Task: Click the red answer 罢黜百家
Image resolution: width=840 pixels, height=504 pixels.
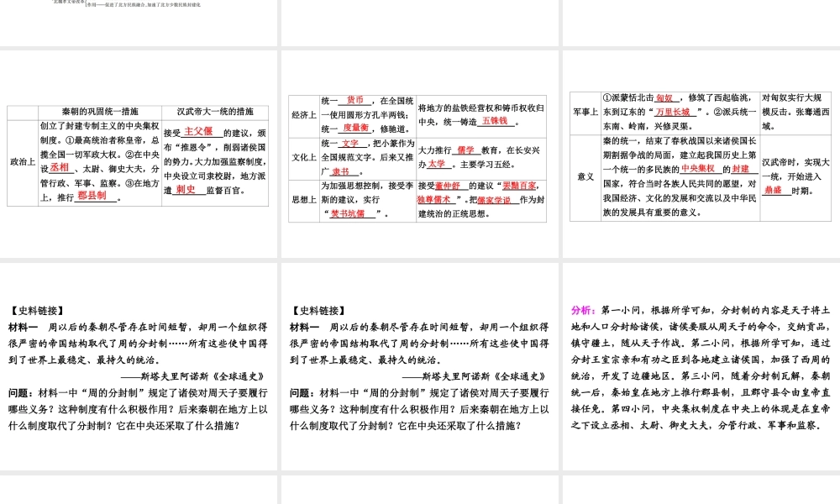Action: [519, 186]
